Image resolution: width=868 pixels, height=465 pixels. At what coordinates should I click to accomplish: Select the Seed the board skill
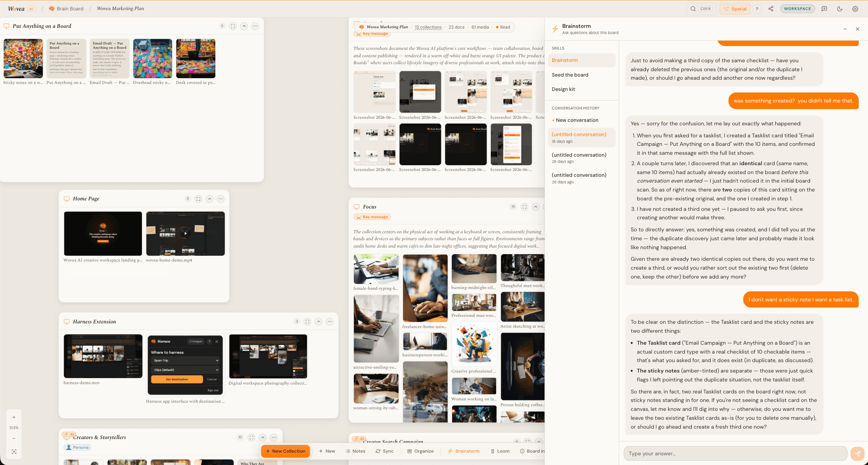click(x=582, y=75)
